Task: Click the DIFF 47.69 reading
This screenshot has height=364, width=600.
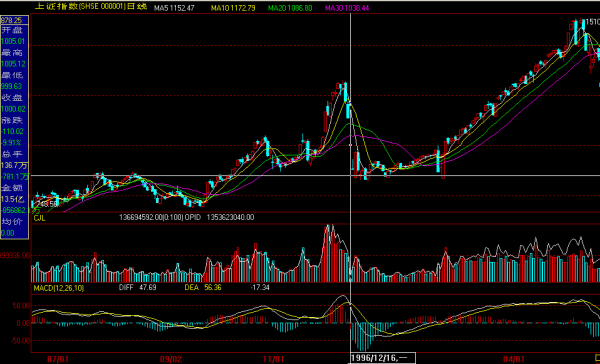Action: 137,287
